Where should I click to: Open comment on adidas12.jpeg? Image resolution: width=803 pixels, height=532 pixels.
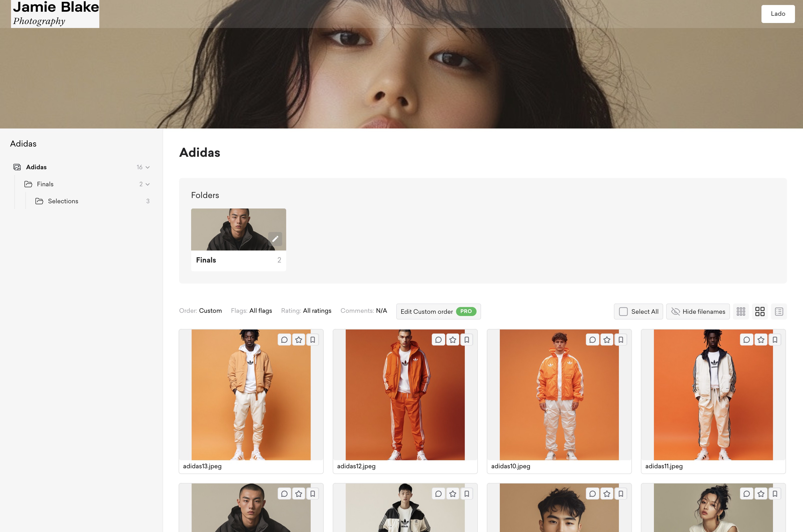coord(439,339)
